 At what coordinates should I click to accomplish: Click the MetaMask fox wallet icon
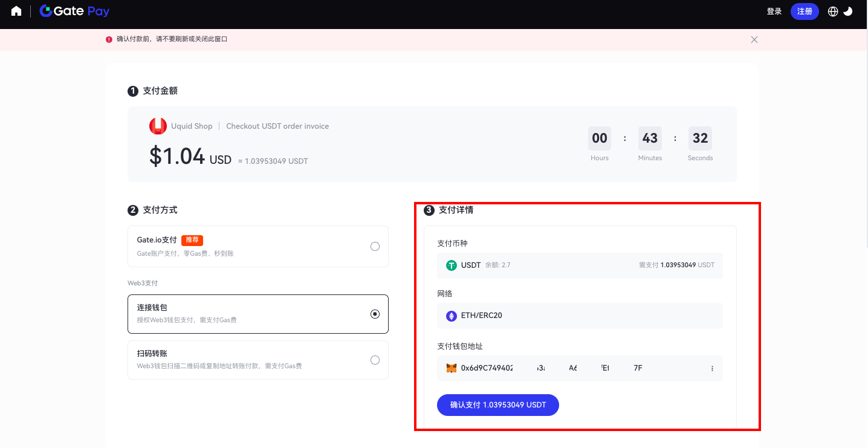click(451, 368)
